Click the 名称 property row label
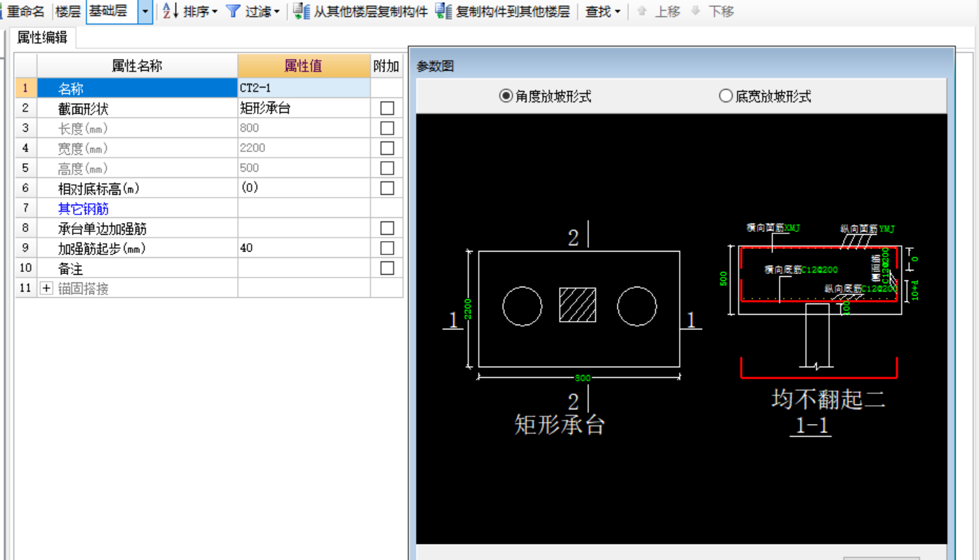979x560 pixels. click(x=137, y=88)
